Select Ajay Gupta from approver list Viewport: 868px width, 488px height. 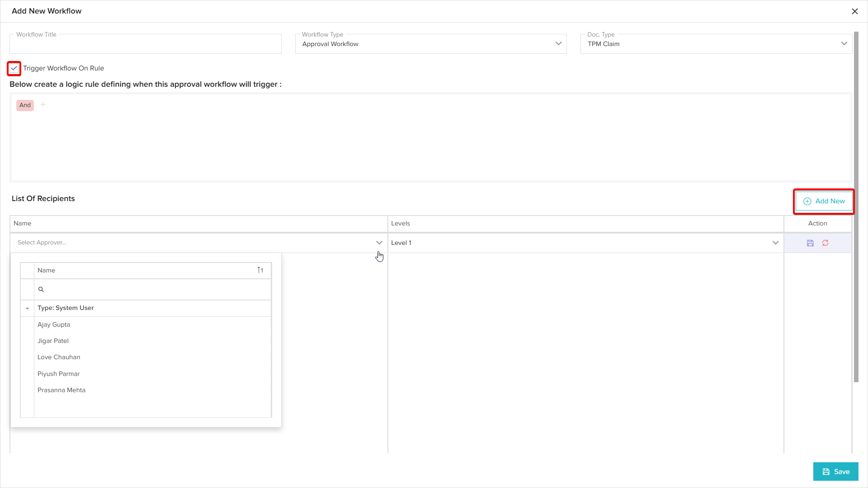tap(54, 324)
